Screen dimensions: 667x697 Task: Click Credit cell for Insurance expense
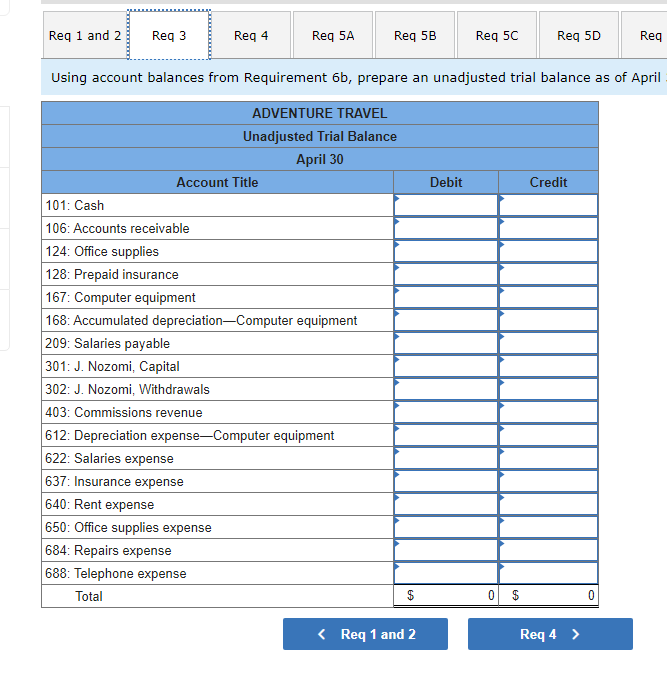coord(548,481)
